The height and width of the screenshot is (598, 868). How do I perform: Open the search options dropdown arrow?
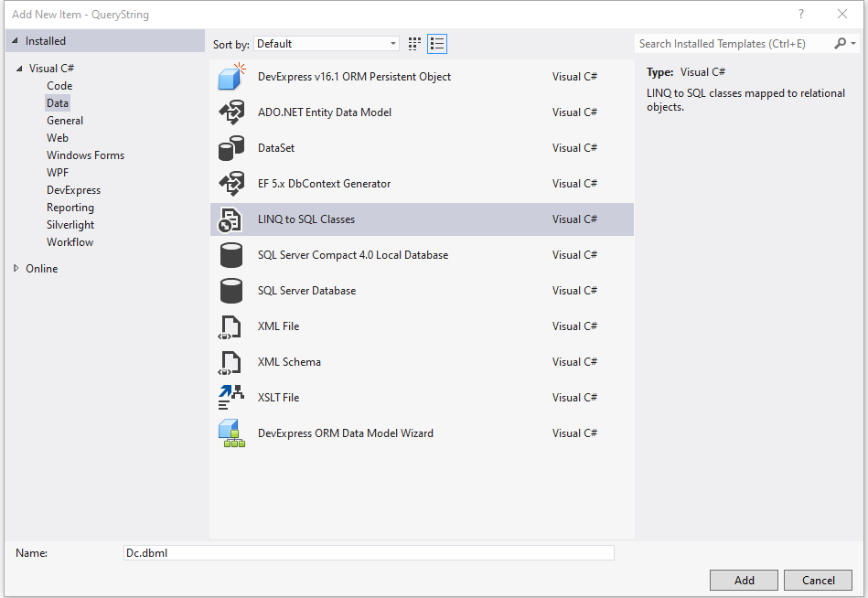853,43
